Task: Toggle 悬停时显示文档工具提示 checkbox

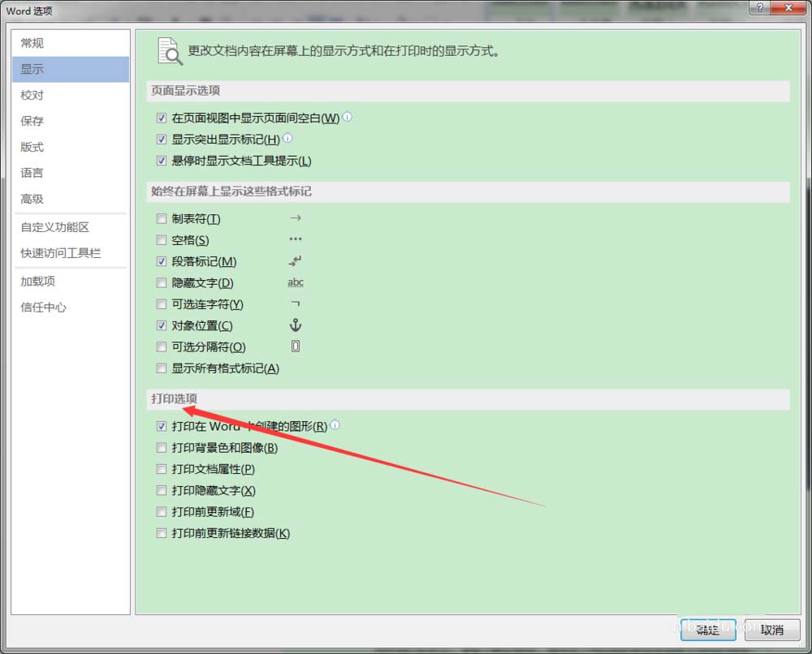Action: [162, 161]
